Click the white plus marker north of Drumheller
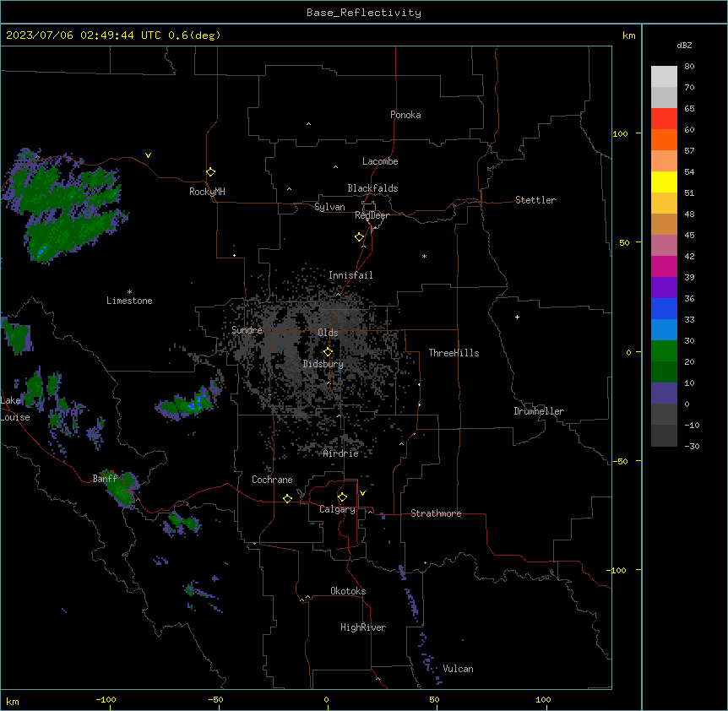 (517, 317)
